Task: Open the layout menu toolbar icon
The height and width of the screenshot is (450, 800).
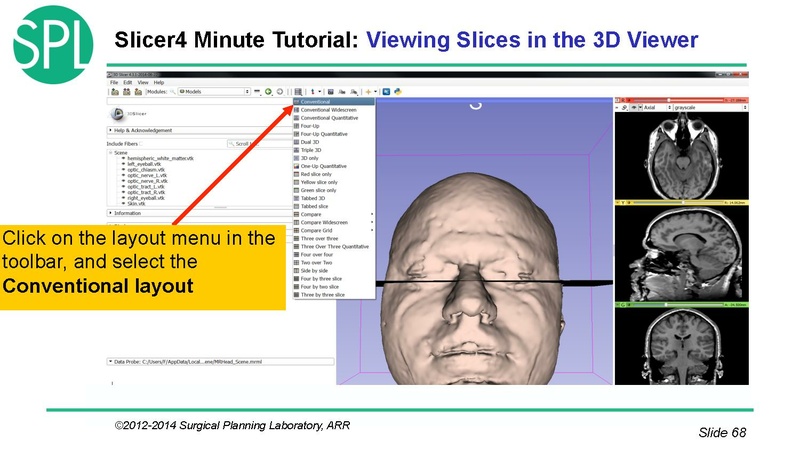Action: [x=298, y=92]
